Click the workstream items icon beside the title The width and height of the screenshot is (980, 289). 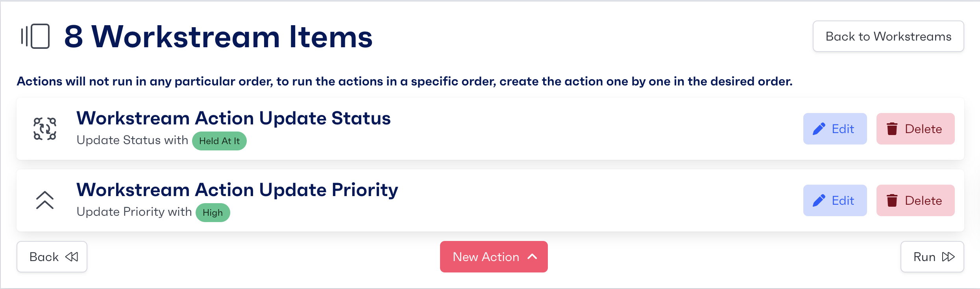coord(36,36)
